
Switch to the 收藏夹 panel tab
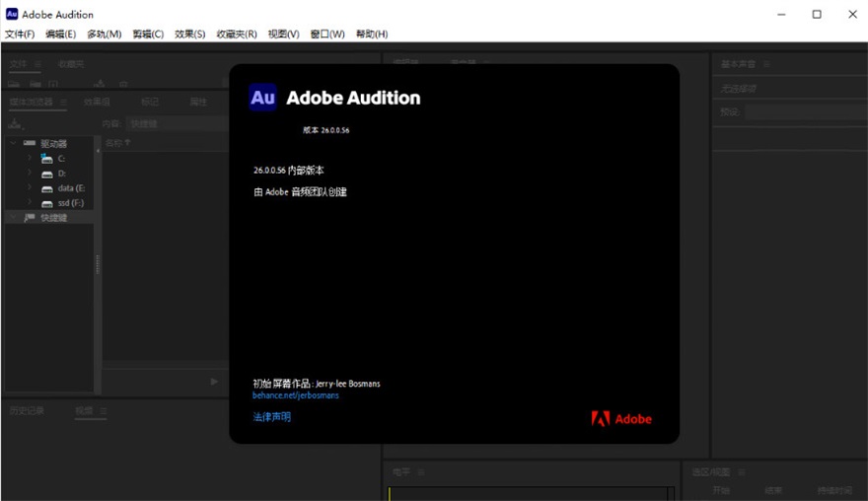71,64
